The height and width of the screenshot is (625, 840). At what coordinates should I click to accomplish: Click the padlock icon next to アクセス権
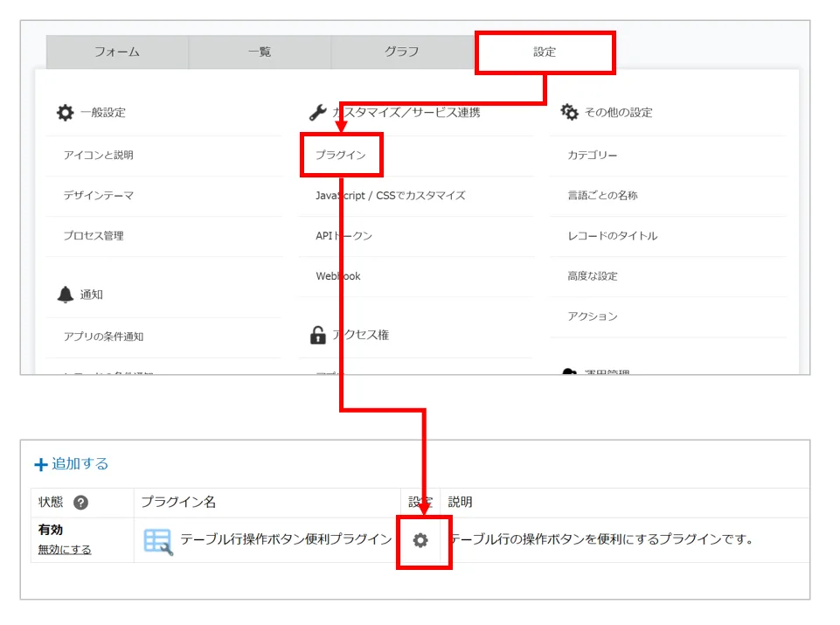pos(317,335)
